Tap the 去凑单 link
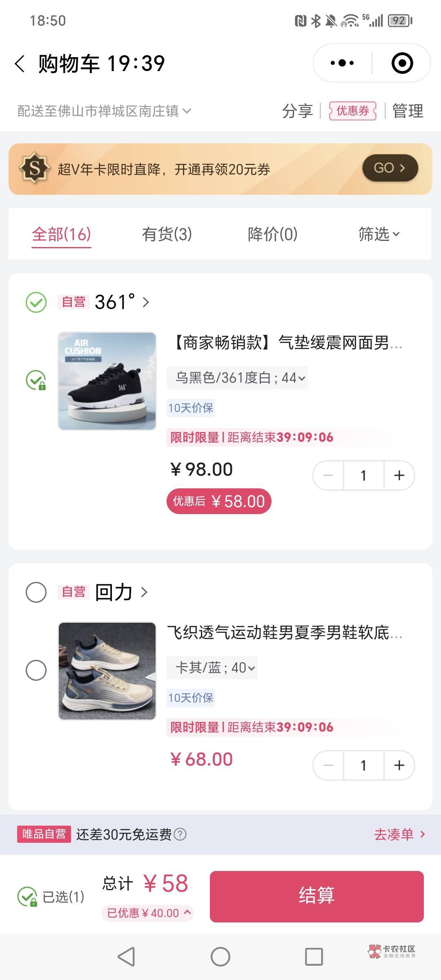The height and width of the screenshot is (980, 441). (399, 834)
